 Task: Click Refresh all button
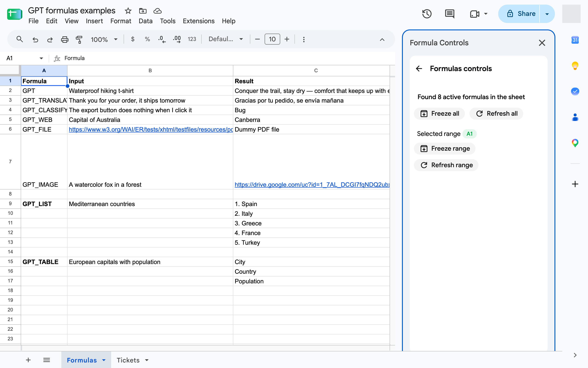pos(496,114)
